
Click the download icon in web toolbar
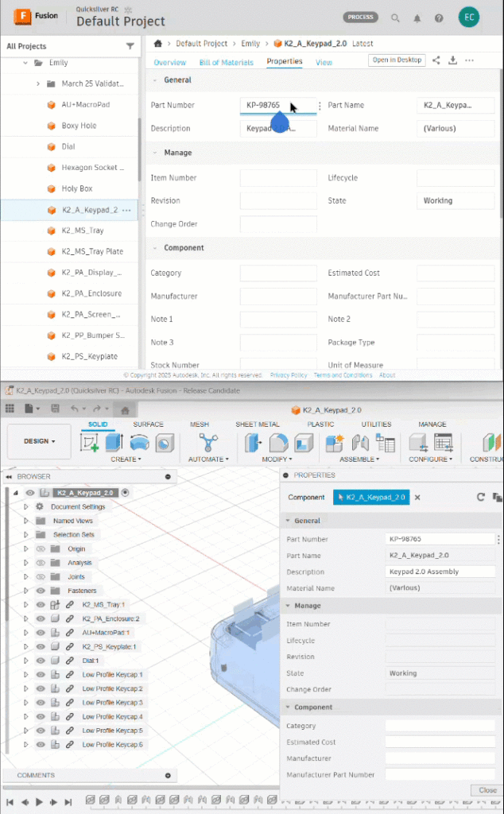coord(452,60)
